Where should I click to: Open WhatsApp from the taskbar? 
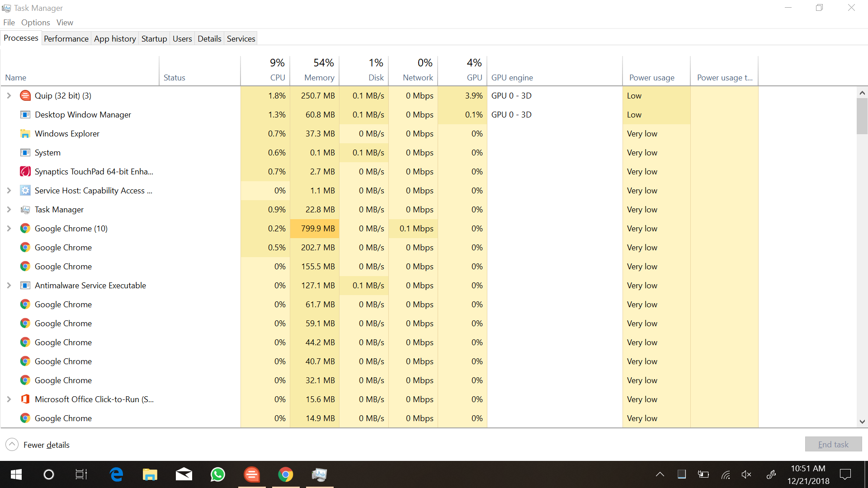coord(218,474)
